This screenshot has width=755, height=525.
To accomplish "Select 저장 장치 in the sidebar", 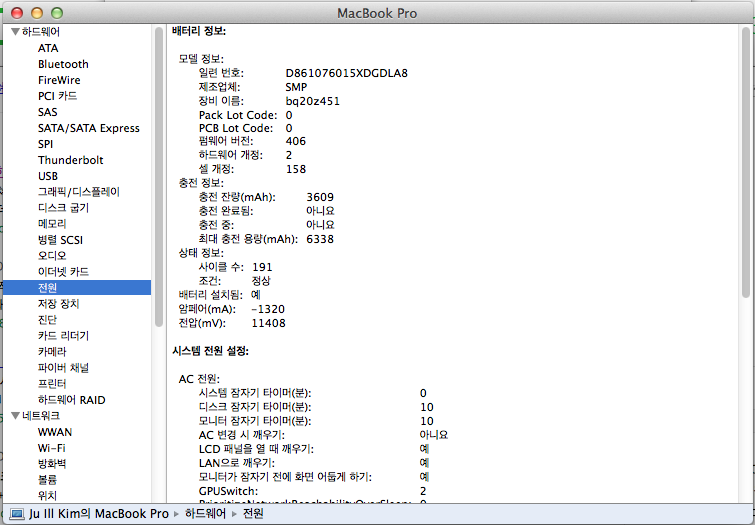I will pyautogui.click(x=58, y=304).
